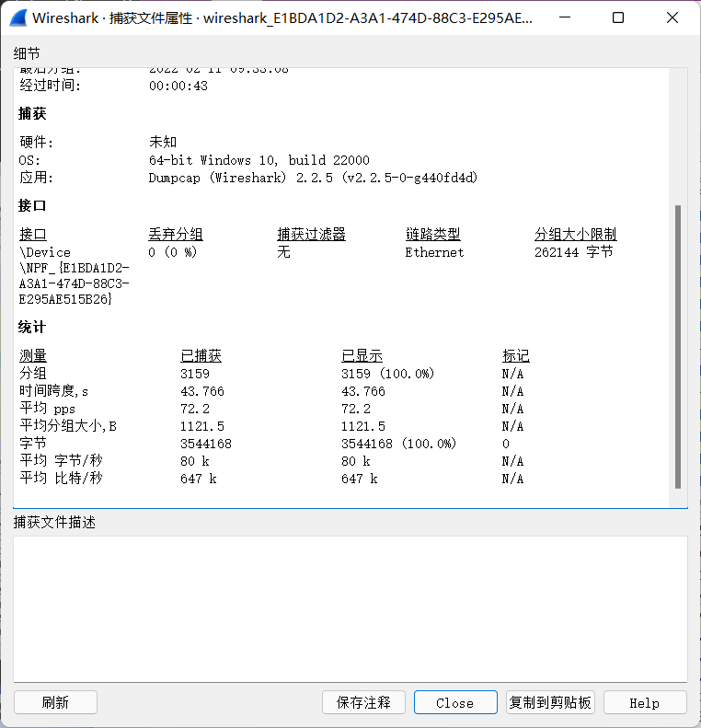This screenshot has height=728, width=701.
Task: Click the captured 80 k bytes per second
Action: click(195, 461)
